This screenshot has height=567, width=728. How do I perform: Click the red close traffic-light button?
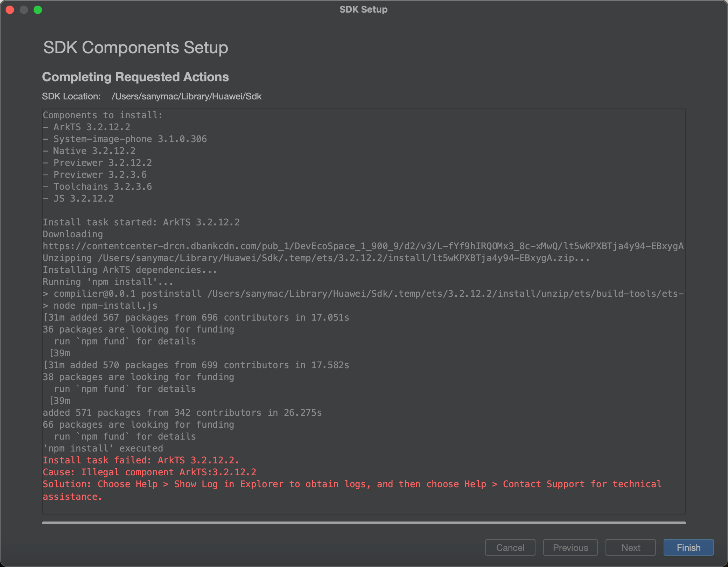(10, 10)
